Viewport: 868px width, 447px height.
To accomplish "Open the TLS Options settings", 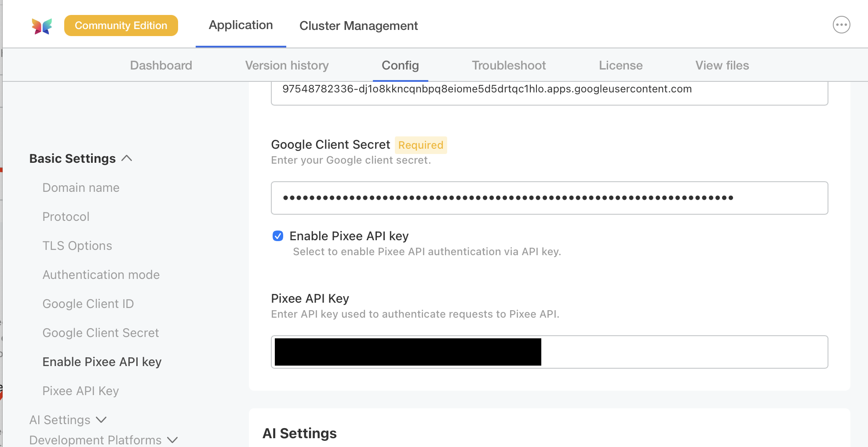I will pos(77,245).
